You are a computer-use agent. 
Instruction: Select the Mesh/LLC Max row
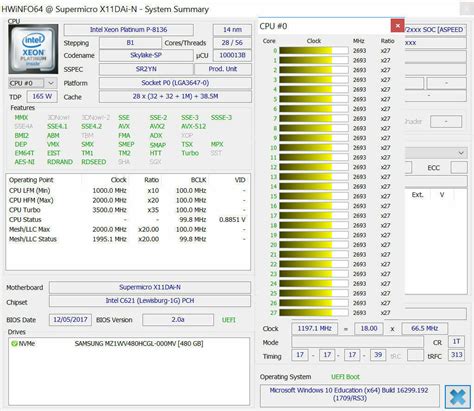(128, 229)
